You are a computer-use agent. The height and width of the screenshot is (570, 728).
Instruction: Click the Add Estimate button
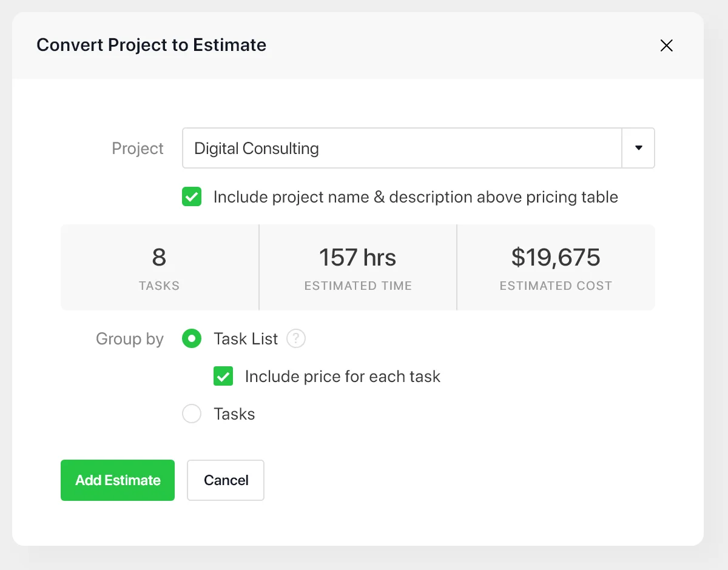click(118, 480)
